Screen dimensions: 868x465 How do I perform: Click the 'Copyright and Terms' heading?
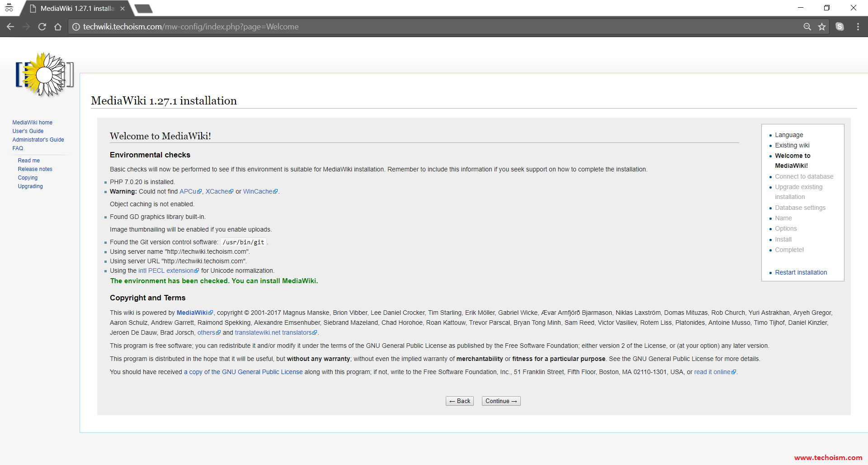147,298
